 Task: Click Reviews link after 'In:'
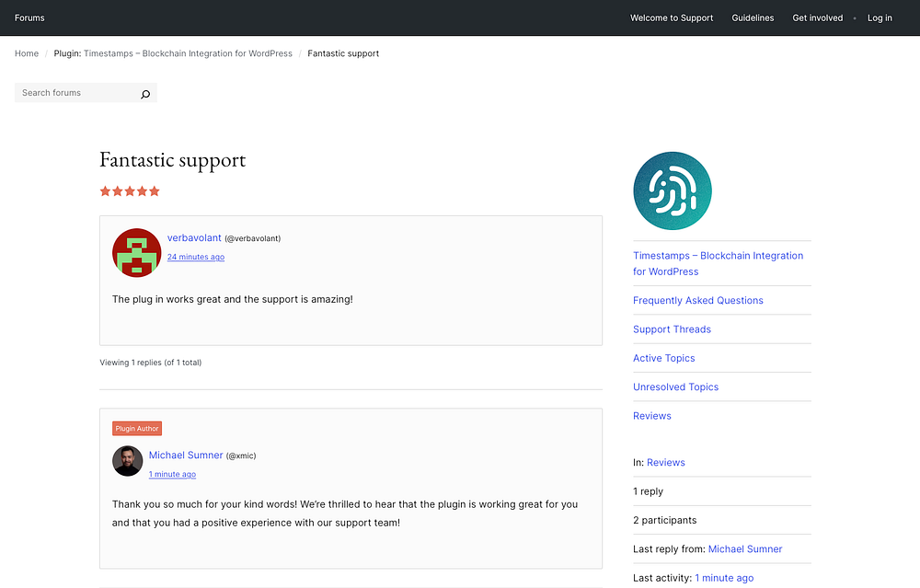(x=666, y=463)
